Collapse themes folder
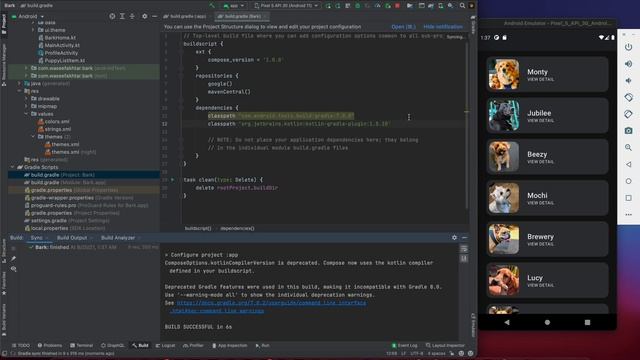The width and height of the screenshot is (640, 360). tap(33, 137)
